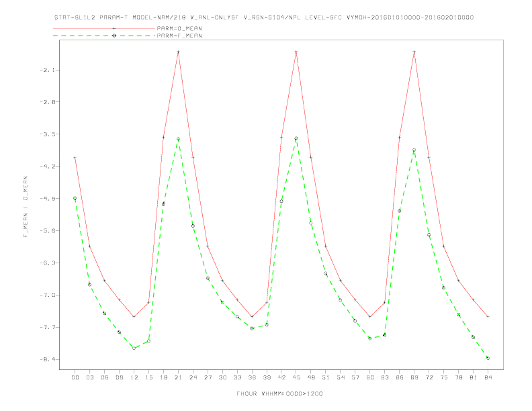Select the green F_MEAN minimum marker at hour 12

point(134,349)
